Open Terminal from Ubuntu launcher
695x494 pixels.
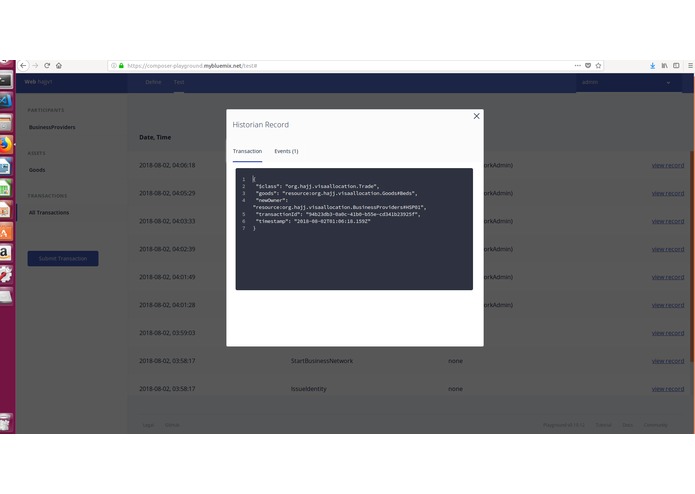(x=6, y=80)
